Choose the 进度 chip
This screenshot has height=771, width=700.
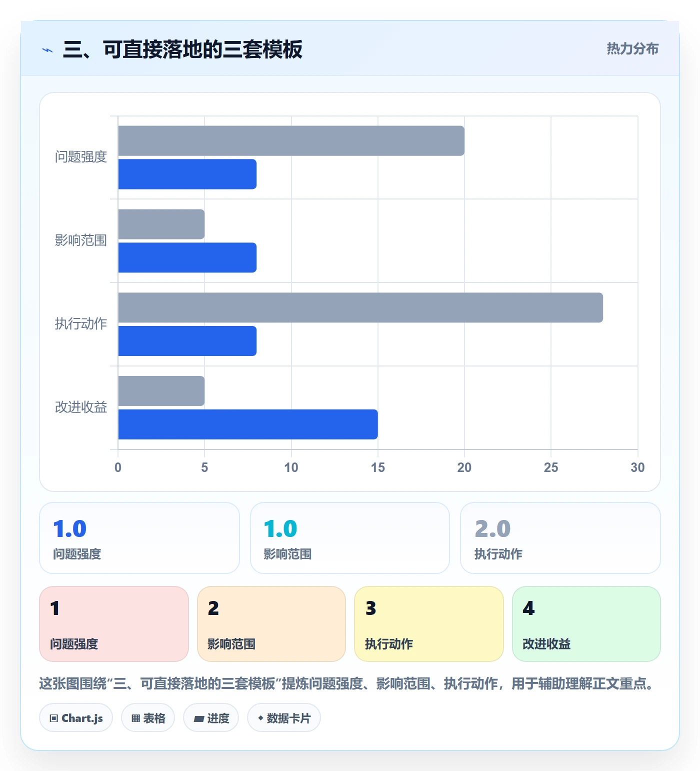[211, 718]
